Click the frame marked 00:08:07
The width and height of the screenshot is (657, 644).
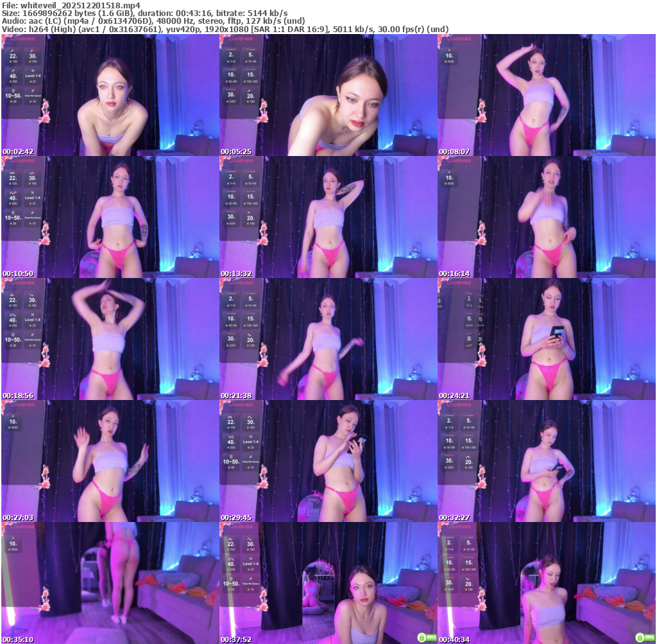[546, 95]
